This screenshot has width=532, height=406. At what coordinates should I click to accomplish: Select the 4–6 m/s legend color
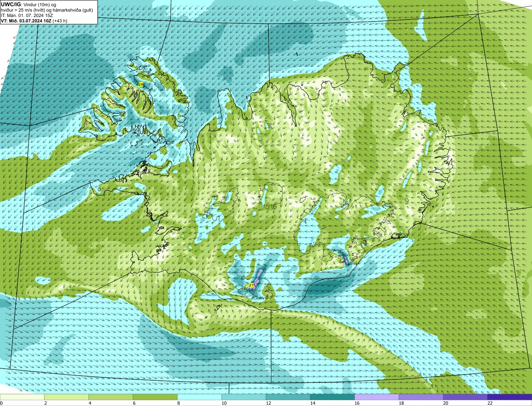pyautogui.click(x=111, y=397)
